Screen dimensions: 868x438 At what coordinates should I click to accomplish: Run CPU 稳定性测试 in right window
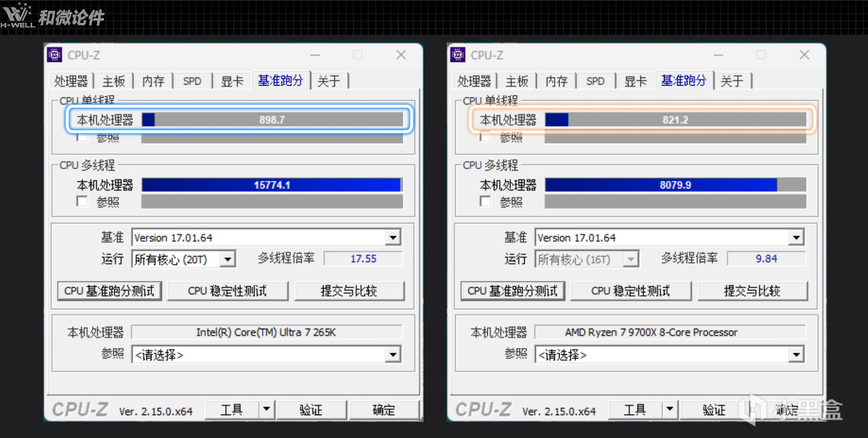[x=631, y=291]
